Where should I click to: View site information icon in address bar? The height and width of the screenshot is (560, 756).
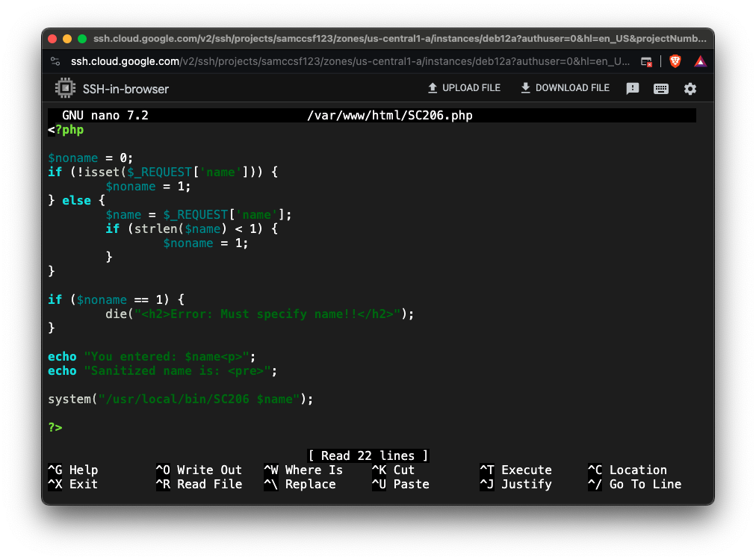point(55,61)
